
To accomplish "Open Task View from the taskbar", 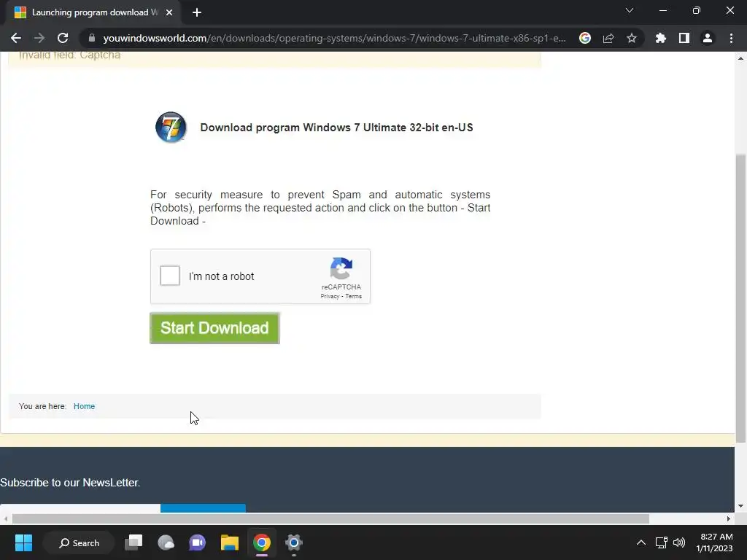I will (134, 542).
